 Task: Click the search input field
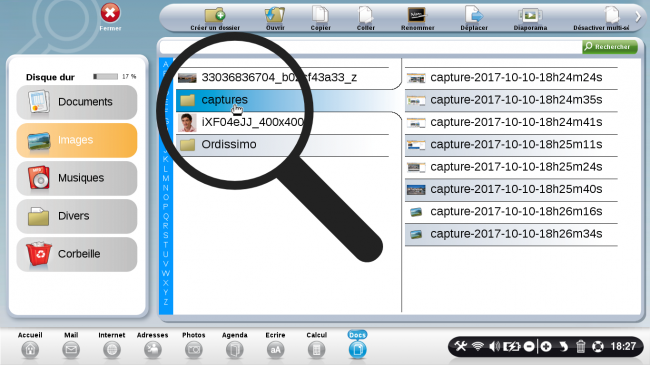pyautogui.click(x=371, y=47)
